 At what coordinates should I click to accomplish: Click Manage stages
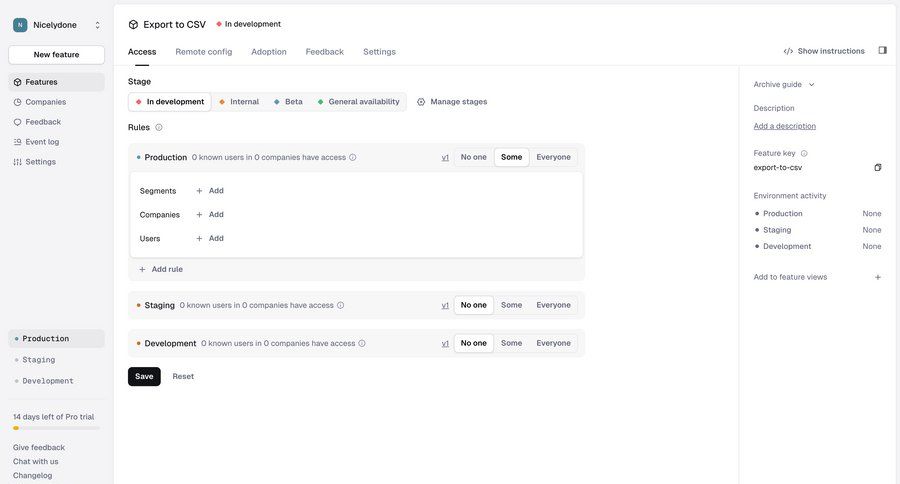click(452, 102)
